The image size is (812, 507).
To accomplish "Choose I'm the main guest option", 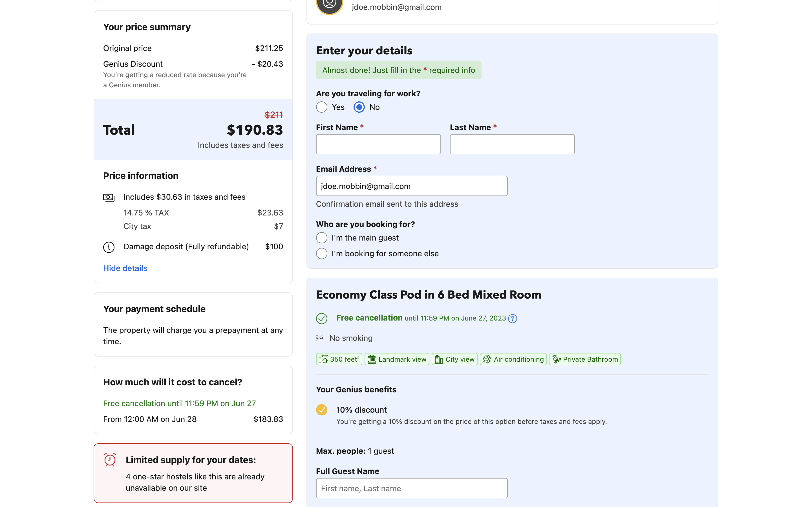I will pos(321,238).
